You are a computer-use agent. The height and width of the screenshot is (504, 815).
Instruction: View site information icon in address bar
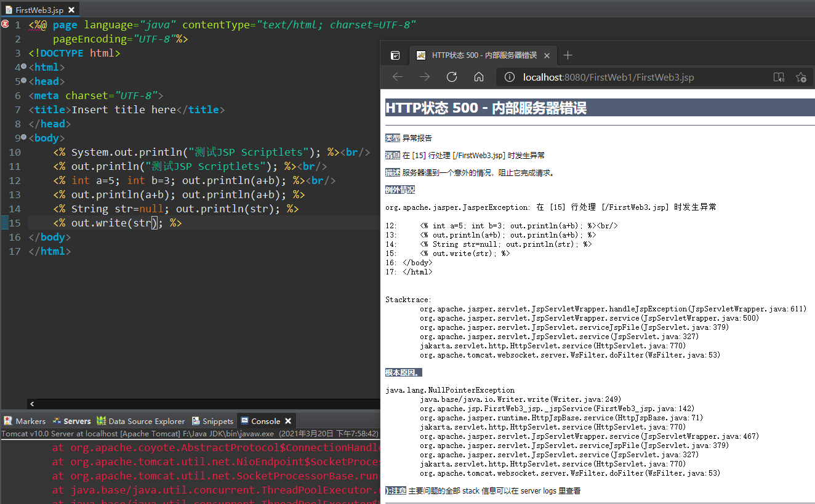pos(509,78)
